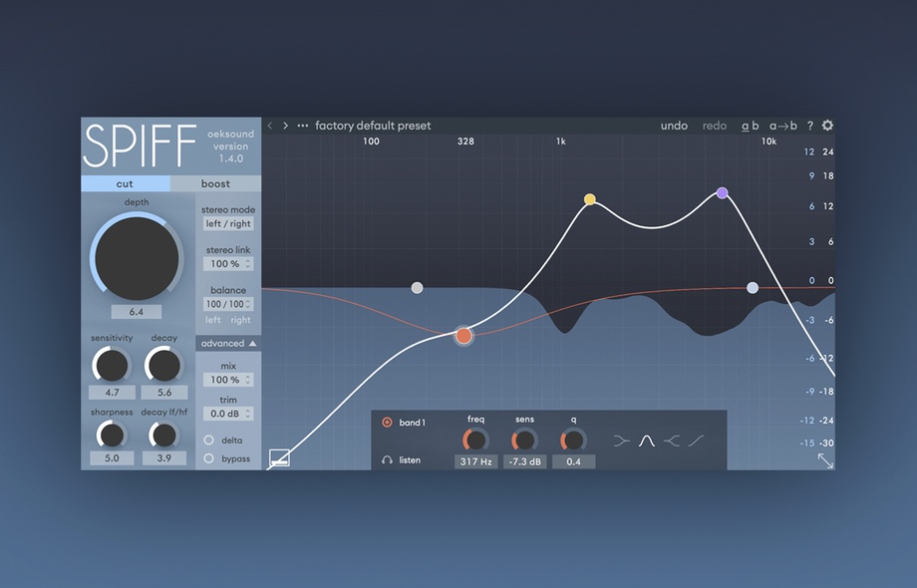Click the 328 frequency label

(x=465, y=142)
